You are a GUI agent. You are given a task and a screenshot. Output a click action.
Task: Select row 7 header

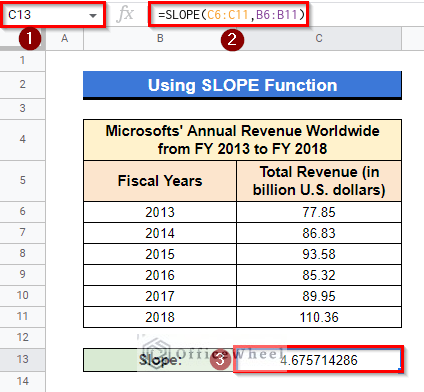(x=22, y=233)
